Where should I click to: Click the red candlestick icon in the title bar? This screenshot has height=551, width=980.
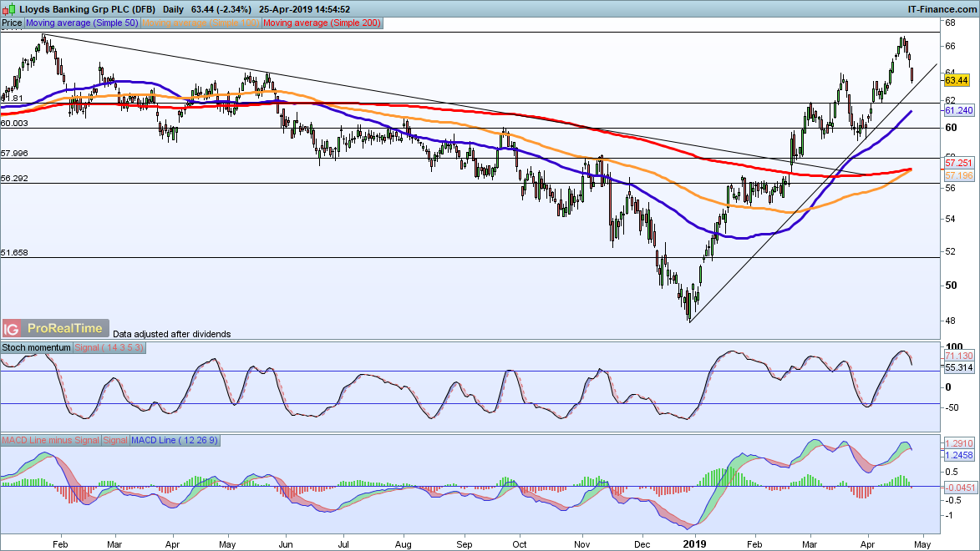(4, 8)
